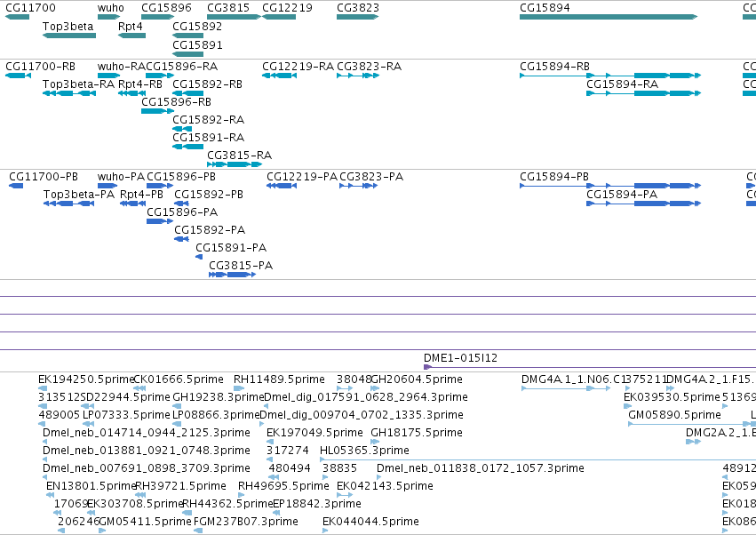This screenshot has height=535, width=756.
Task: Click Dmel_neb_013881_0921_0748.3prime
Action: pyautogui.click(x=147, y=451)
